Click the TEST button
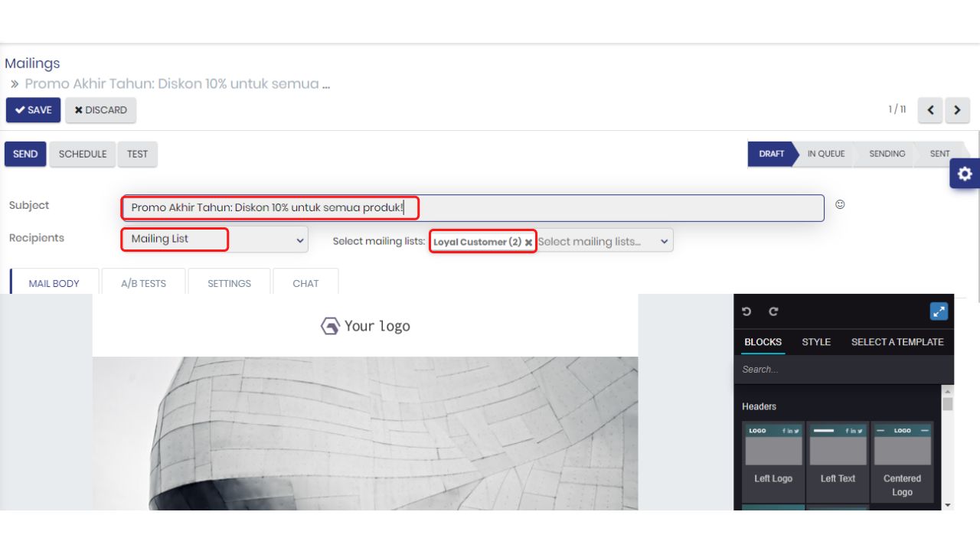 tap(138, 154)
